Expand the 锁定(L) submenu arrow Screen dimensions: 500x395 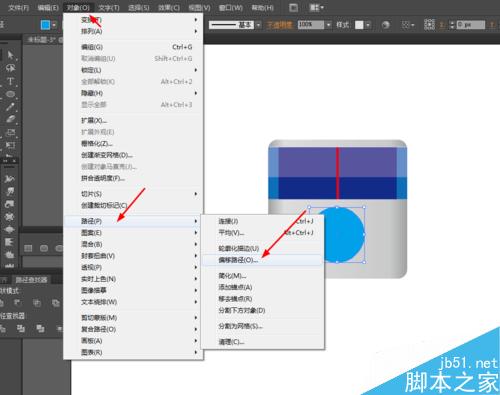[x=196, y=70]
